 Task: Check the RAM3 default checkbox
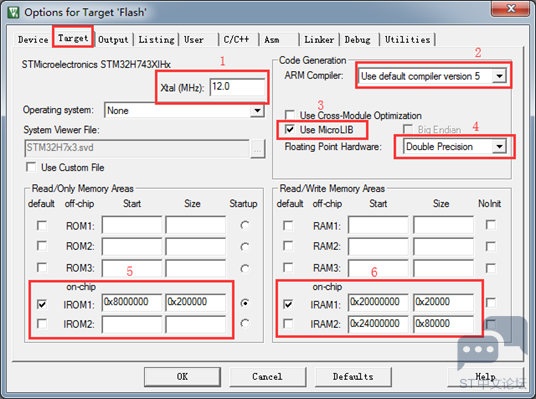click(x=288, y=267)
